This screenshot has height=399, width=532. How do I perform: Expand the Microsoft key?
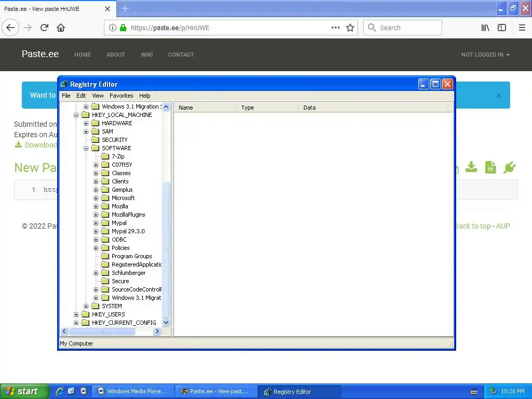96,198
